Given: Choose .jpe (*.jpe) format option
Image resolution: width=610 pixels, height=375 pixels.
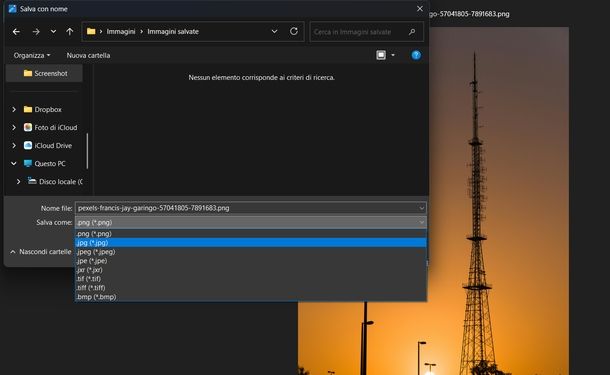Looking at the screenshot, I should [x=251, y=261].
